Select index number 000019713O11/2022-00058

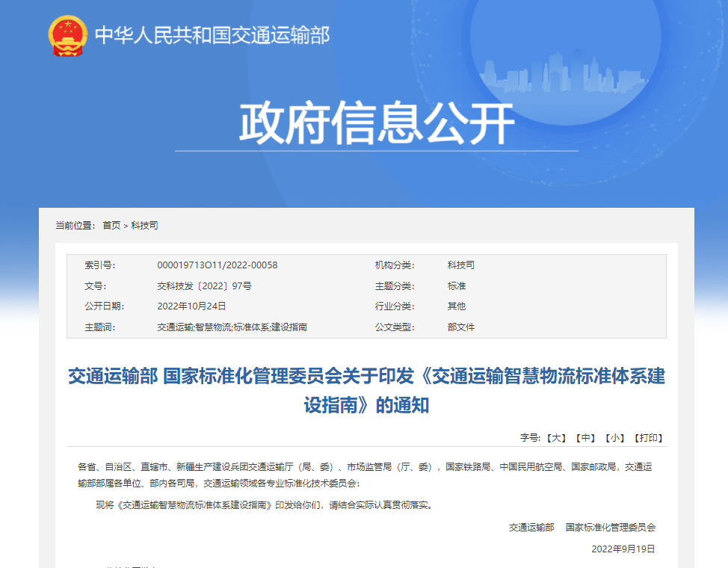coord(218,265)
